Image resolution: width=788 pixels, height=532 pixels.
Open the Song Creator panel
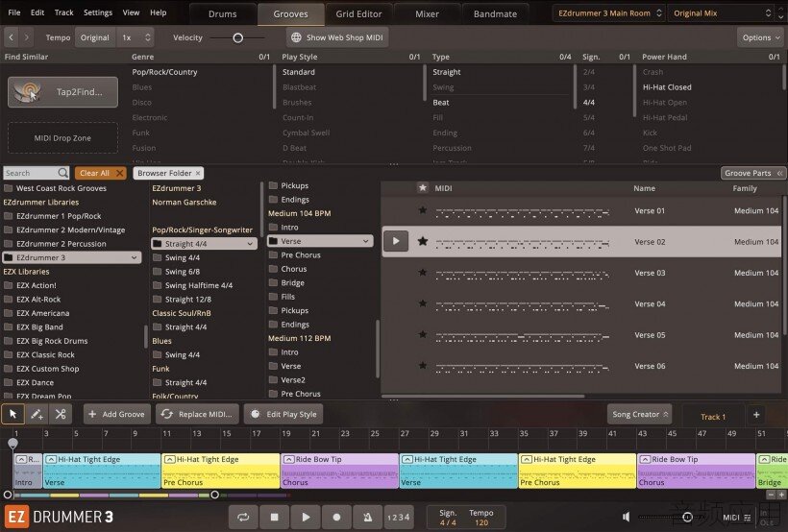point(639,415)
